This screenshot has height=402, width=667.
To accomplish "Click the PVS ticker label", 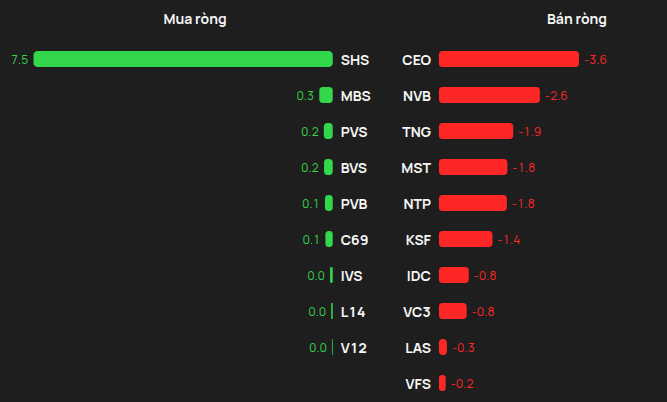I will point(354,132).
